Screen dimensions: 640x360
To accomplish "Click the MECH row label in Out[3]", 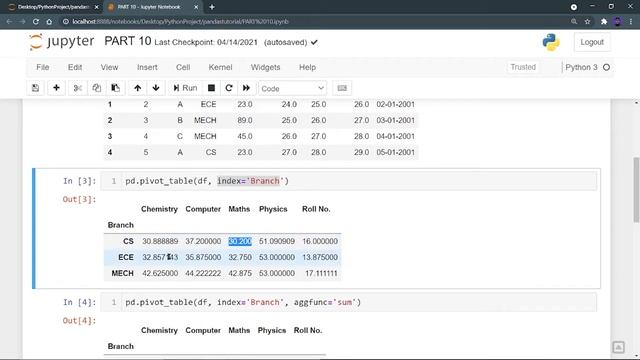I will pos(122,273).
